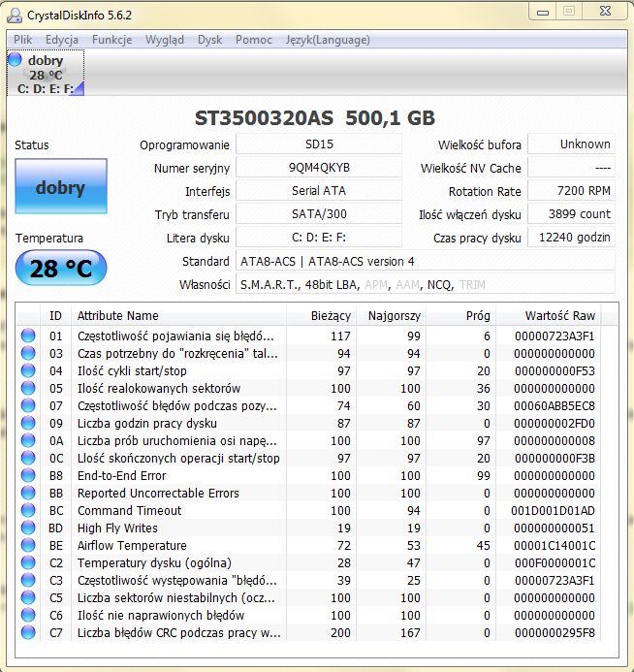
Task: Click the grayed APM feature label
Action: coord(376,284)
